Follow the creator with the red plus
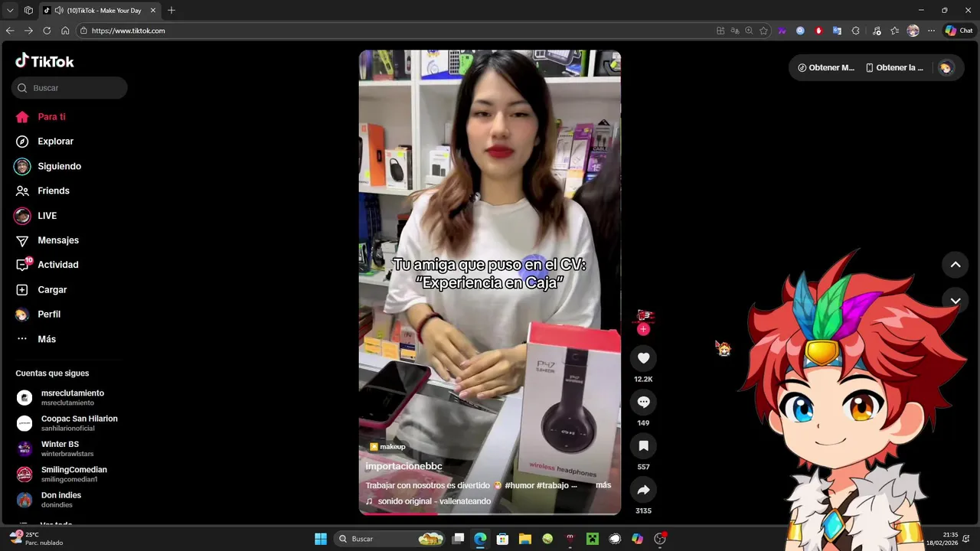This screenshot has width=980, height=551. point(643,329)
